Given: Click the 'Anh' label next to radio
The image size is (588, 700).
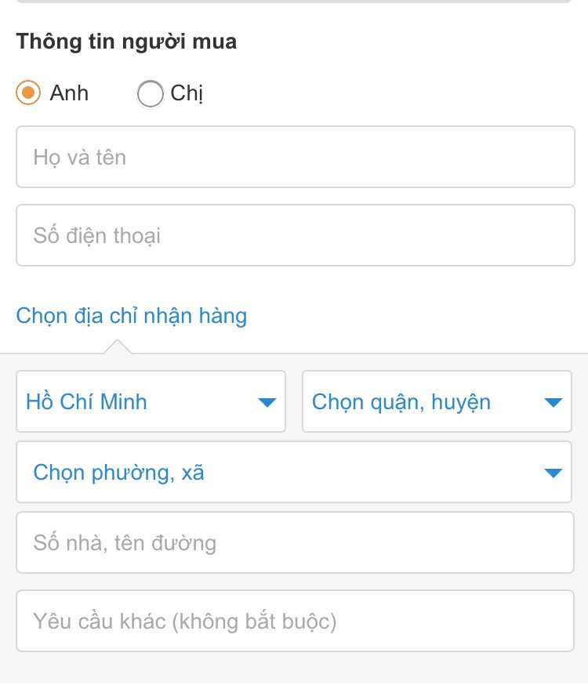Looking at the screenshot, I should (x=69, y=92).
